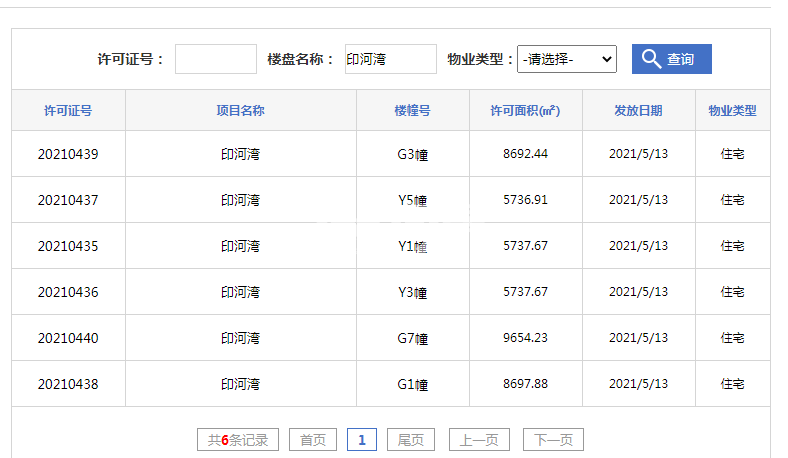788x458 pixels.
Task: Click the 首页 pagination button
Action: tap(313, 440)
